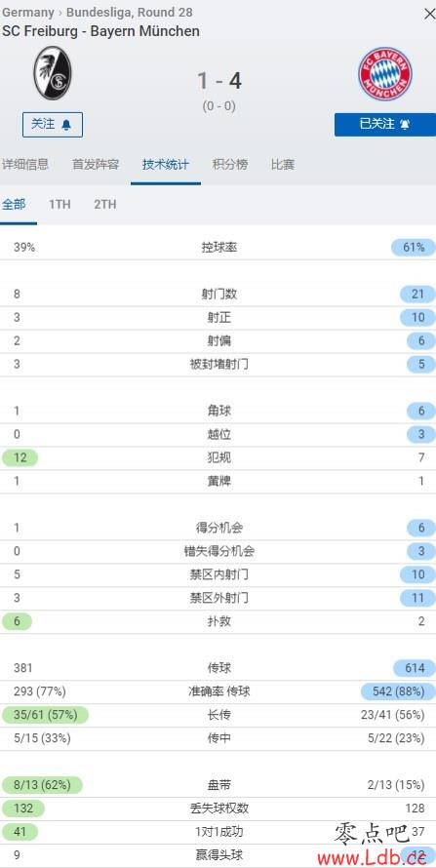
Task: Click the 控球率 possession row label
Action: [x=219, y=248]
